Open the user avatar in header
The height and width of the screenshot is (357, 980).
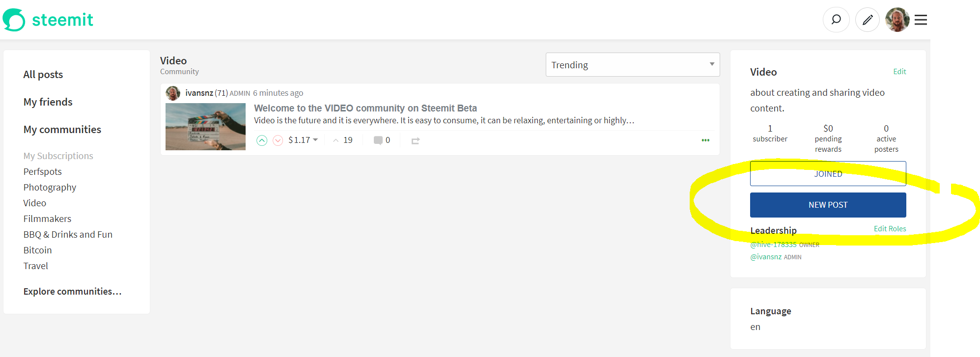tap(897, 20)
